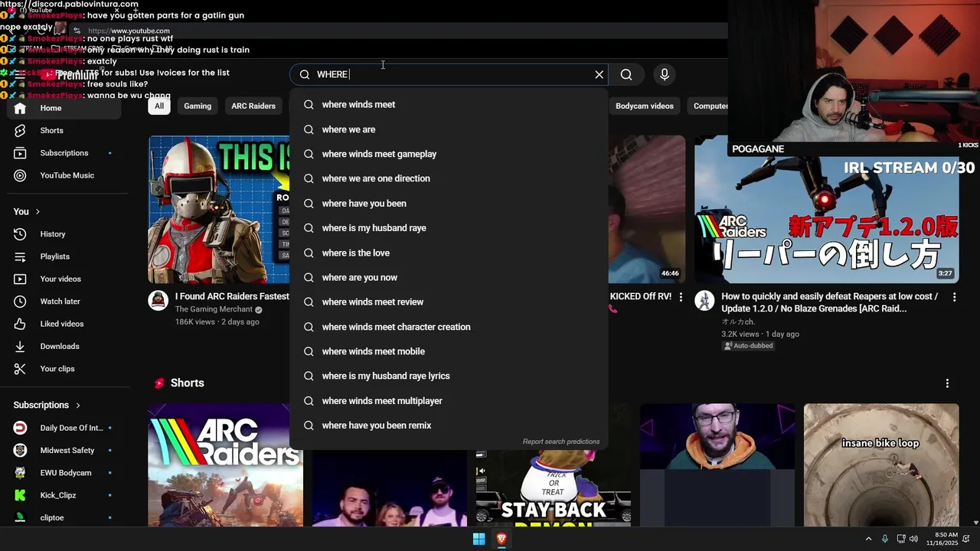Open 'Kick_Clipz' channel
980x551 pixels.
tap(64, 495)
